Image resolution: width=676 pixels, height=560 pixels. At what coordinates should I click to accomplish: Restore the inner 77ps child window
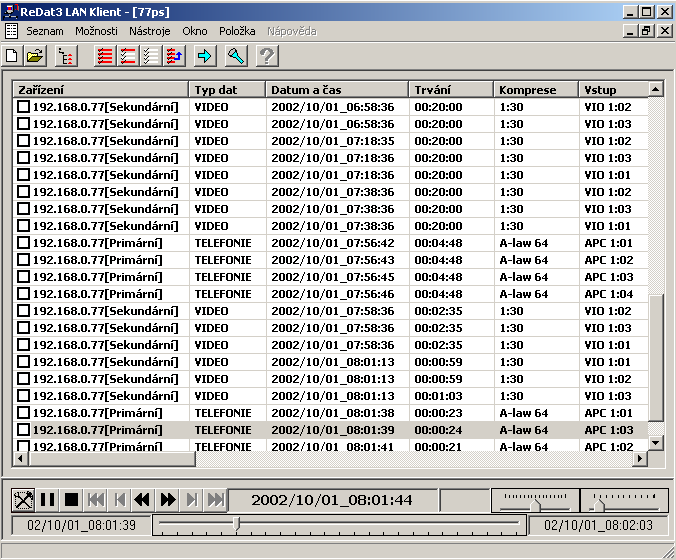[x=647, y=31]
